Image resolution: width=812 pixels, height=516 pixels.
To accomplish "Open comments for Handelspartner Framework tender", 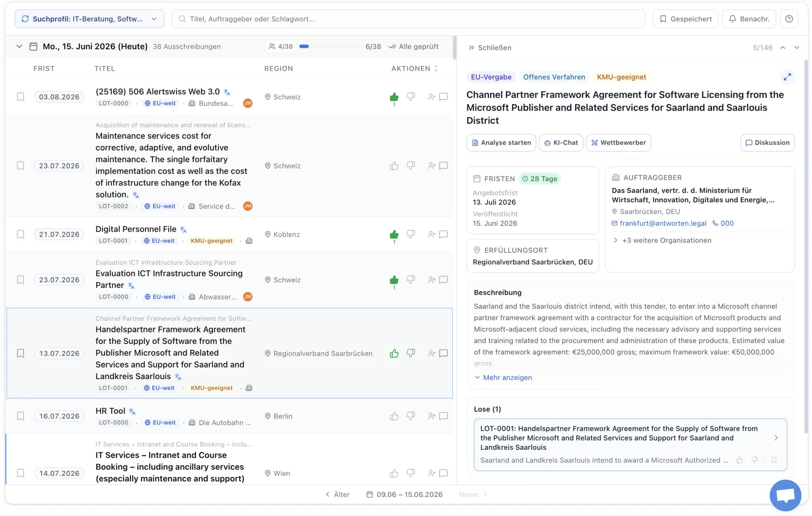I will coord(444,353).
